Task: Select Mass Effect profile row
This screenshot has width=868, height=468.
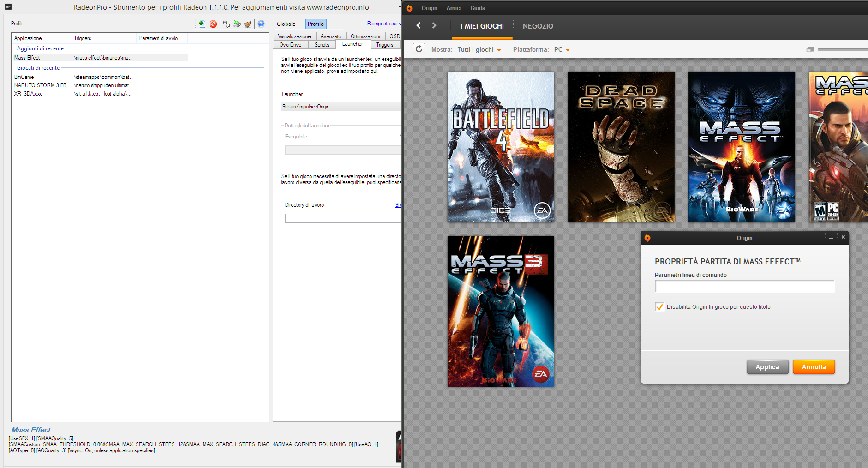Action: pyautogui.click(x=101, y=58)
